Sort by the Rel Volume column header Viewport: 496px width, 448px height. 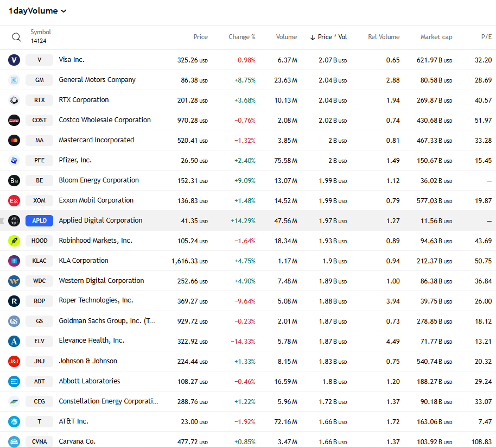pyautogui.click(x=384, y=37)
